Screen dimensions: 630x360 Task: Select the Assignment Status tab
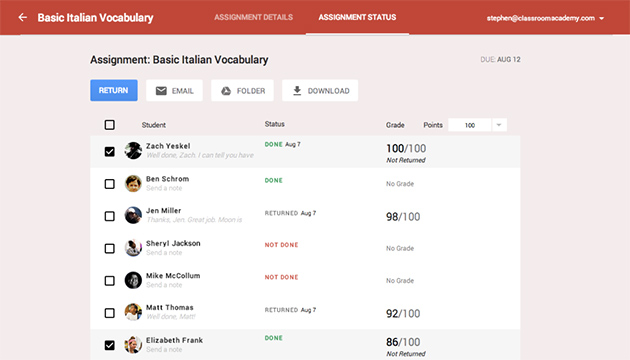tap(357, 17)
